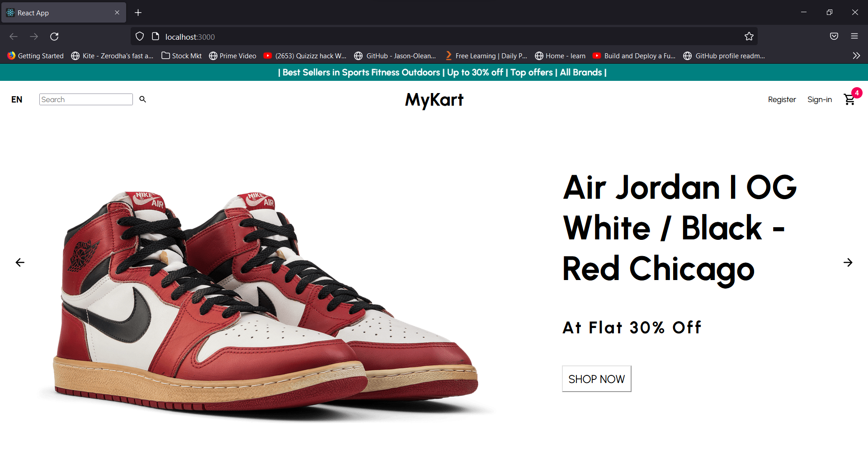The width and height of the screenshot is (868, 458).
Task: Click the cart badge showing 4
Action: (x=857, y=93)
